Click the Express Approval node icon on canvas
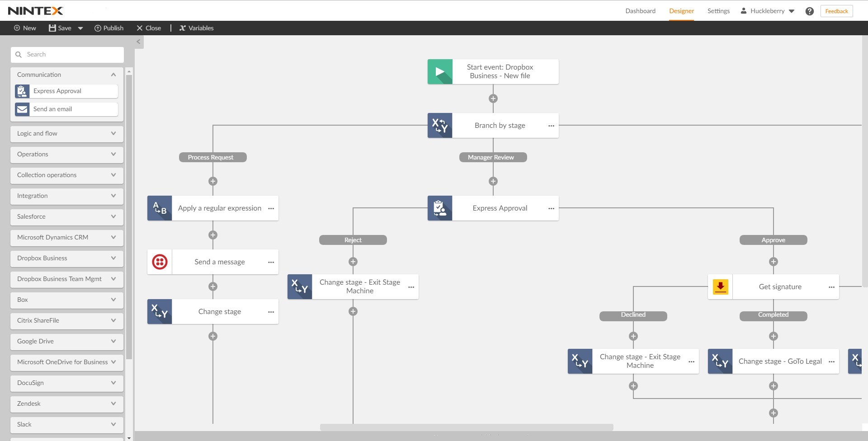868x441 pixels. pyautogui.click(x=440, y=208)
